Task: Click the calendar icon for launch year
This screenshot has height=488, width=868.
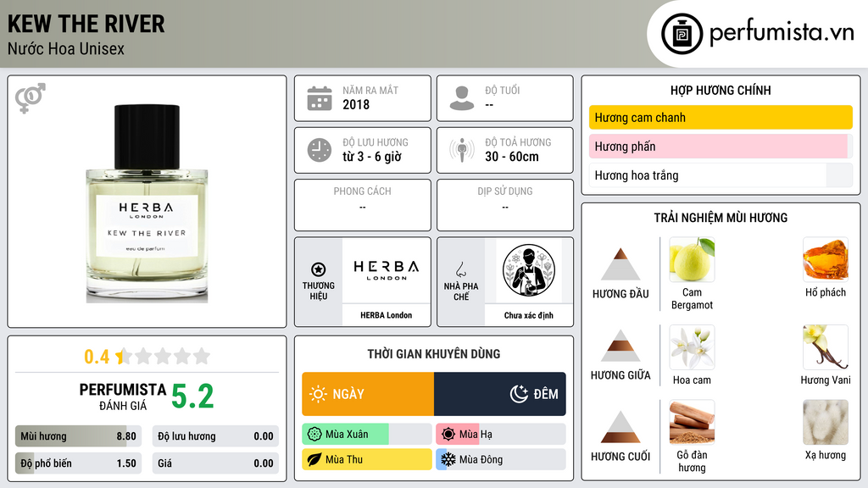Action: coord(320,98)
